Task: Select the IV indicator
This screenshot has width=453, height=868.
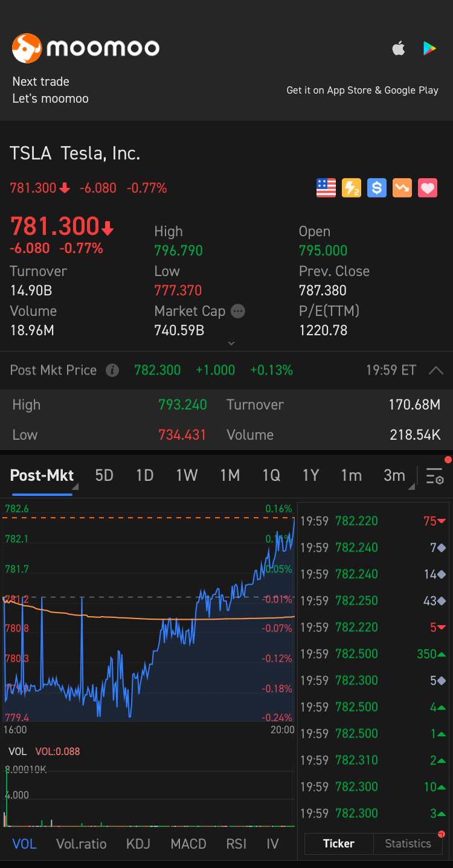Action: point(272,844)
